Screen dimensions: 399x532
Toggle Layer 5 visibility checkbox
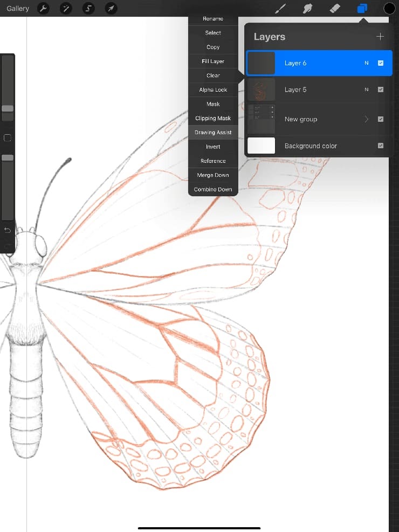(x=381, y=89)
